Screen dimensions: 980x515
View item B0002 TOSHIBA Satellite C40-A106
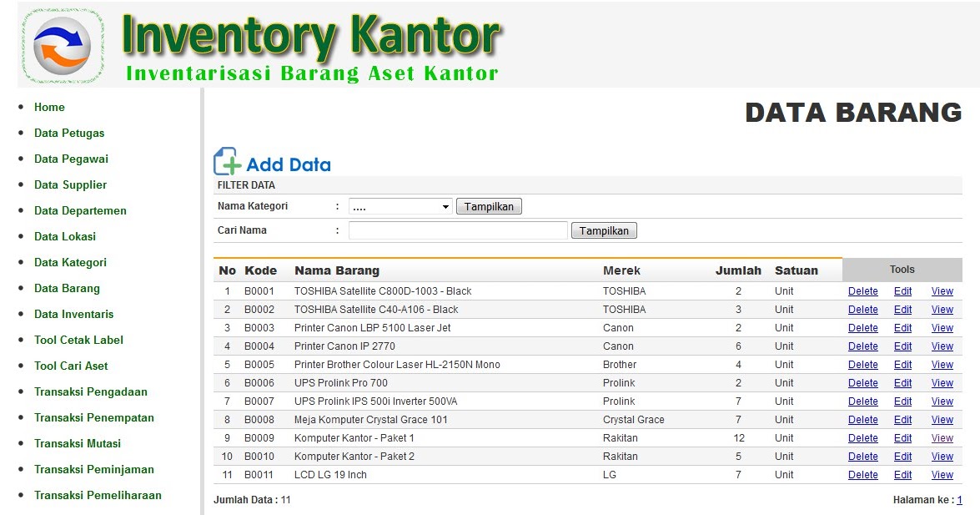(942, 309)
